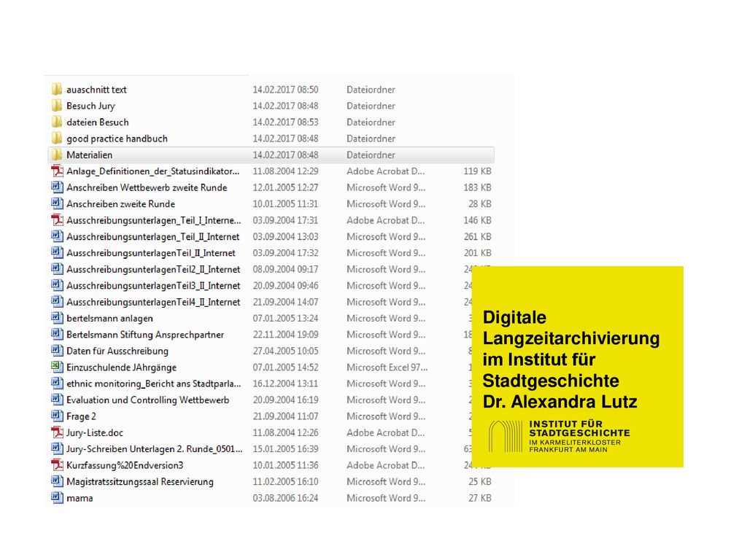Click size value 183 KB

click(x=477, y=187)
